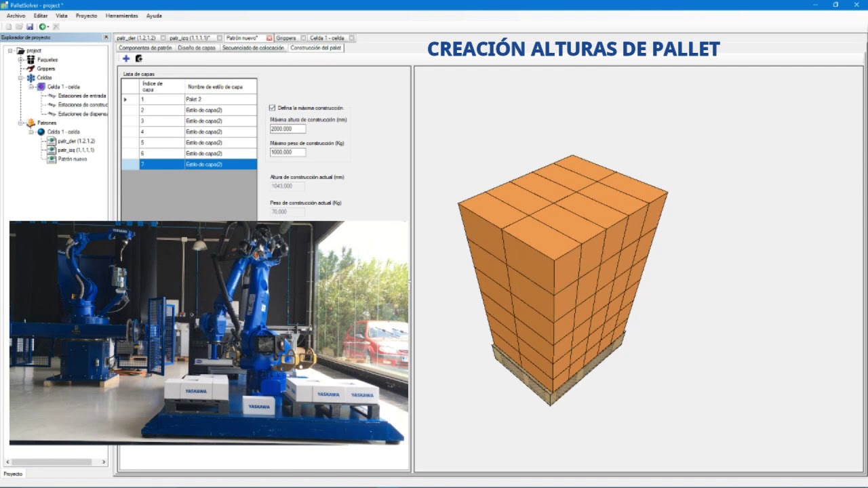Click the Patrones icon in the tree

tap(31, 123)
